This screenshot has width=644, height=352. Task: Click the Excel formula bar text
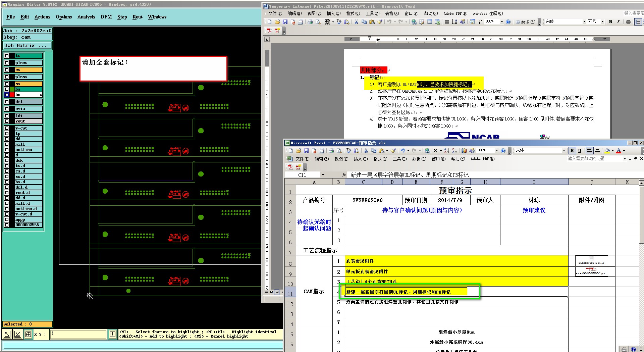(410, 175)
